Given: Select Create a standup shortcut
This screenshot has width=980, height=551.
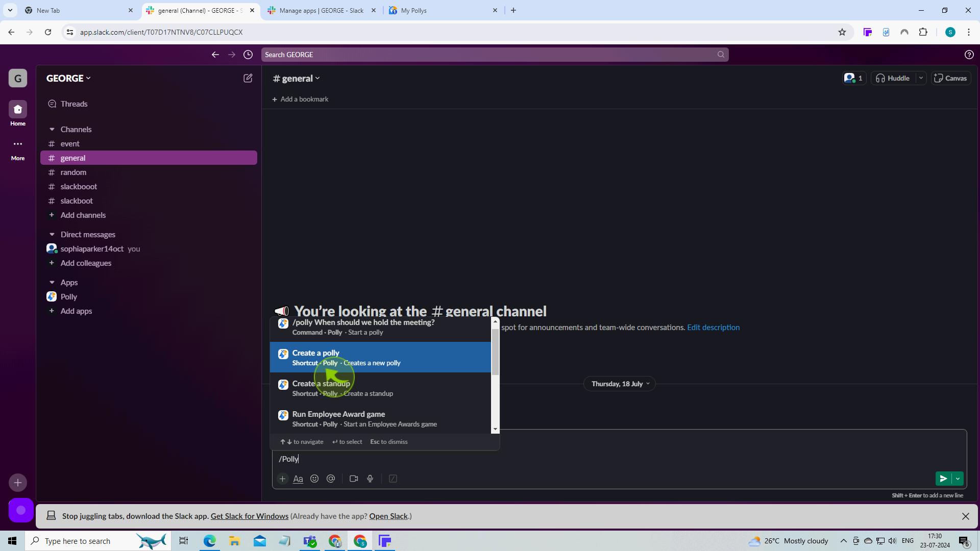Looking at the screenshot, I should pos(380,388).
